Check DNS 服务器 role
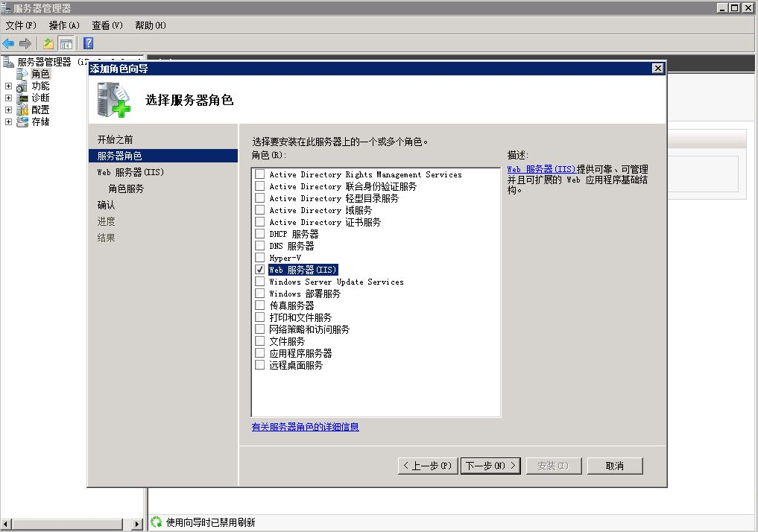 coord(260,245)
